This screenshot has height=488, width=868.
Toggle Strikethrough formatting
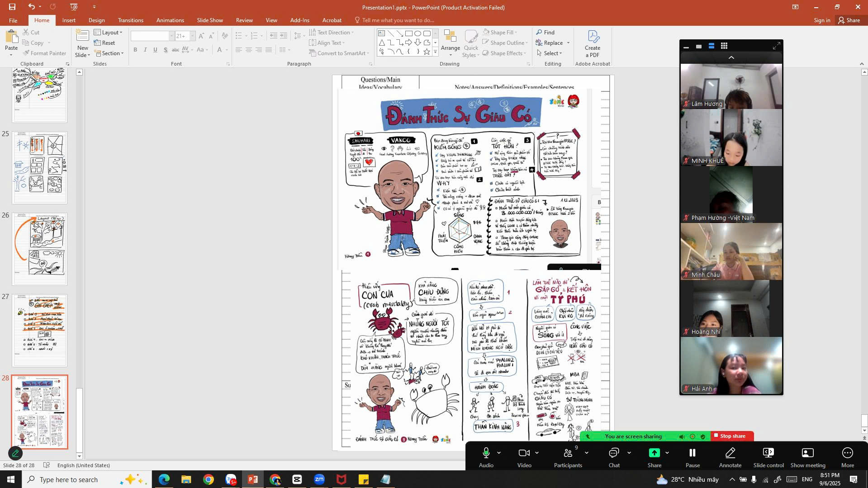click(175, 50)
